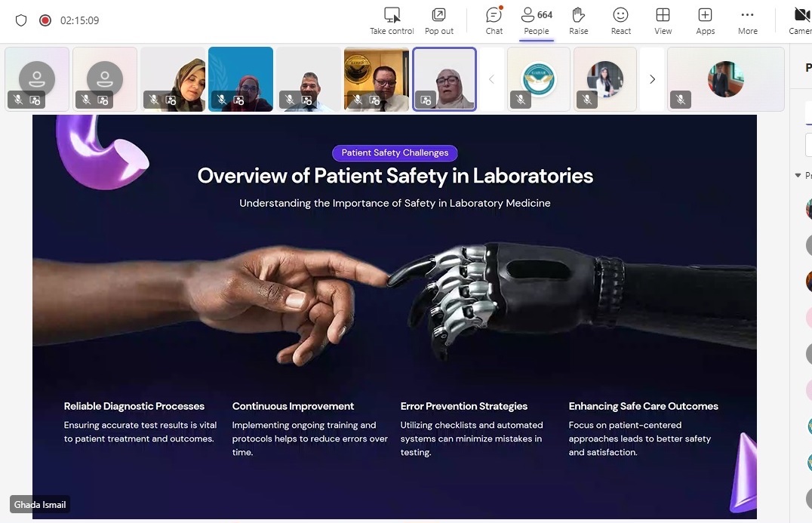Click muted mic icon on blue-background tile
The image size is (812, 523).
tap(222, 100)
